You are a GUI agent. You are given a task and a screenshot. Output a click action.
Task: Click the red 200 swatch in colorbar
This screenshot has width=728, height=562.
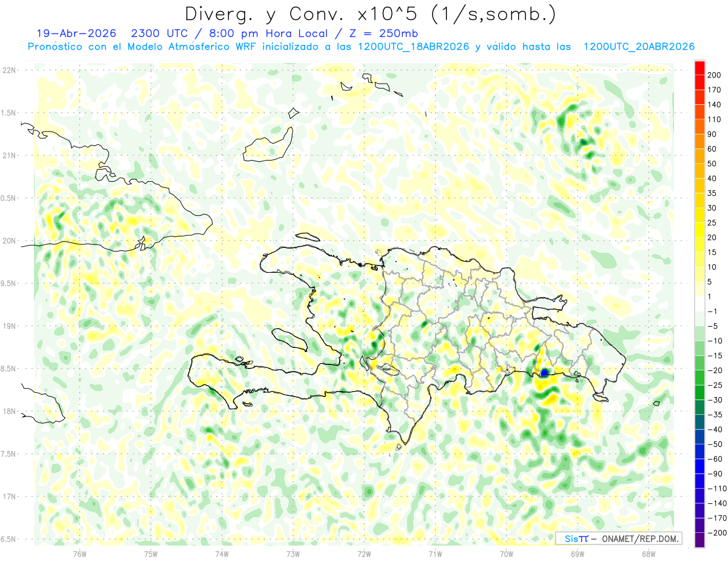pos(699,68)
